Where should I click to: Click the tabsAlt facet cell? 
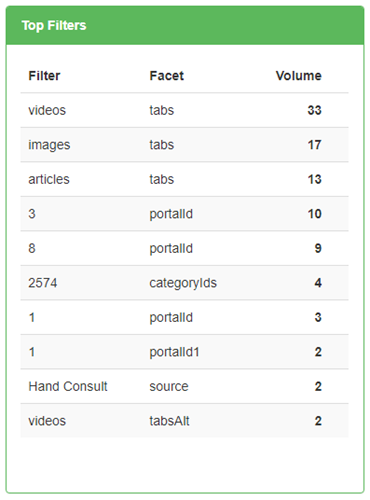click(x=169, y=421)
